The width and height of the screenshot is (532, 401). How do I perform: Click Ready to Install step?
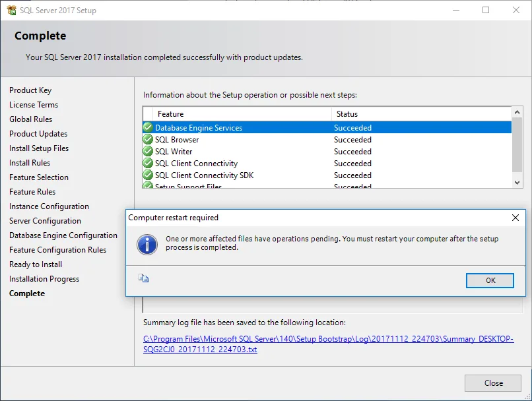36,264
